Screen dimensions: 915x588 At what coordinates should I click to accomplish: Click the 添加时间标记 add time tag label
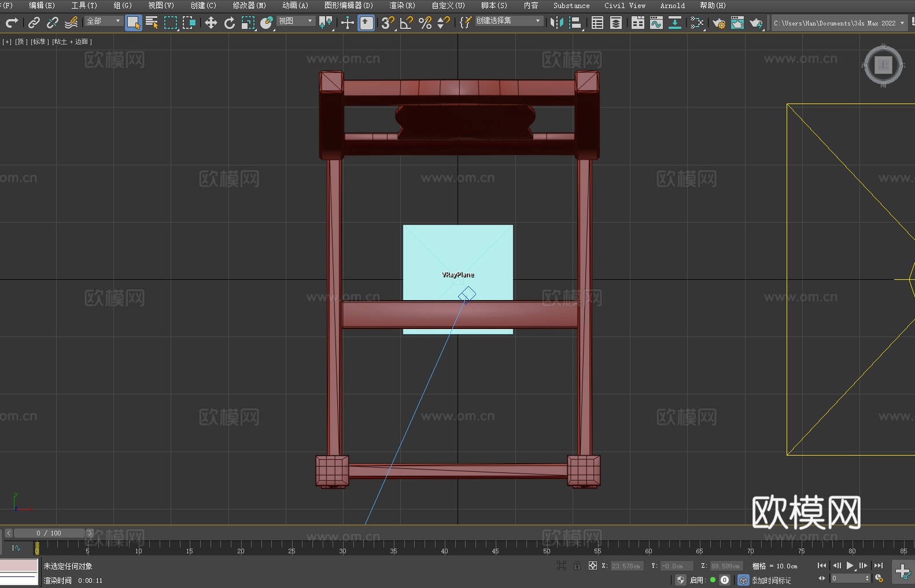[x=771, y=580]
